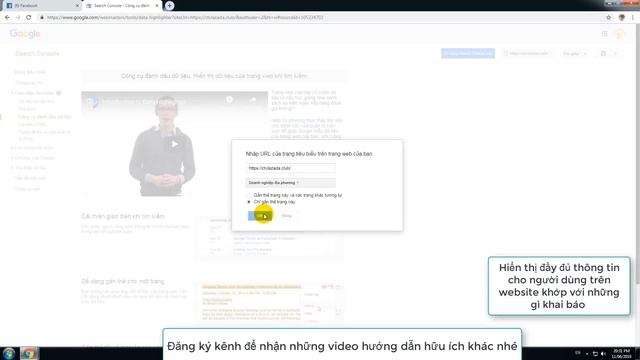Reload the page with the refresh icon
This screenshot has height=360, width=640.
point(29,18)
